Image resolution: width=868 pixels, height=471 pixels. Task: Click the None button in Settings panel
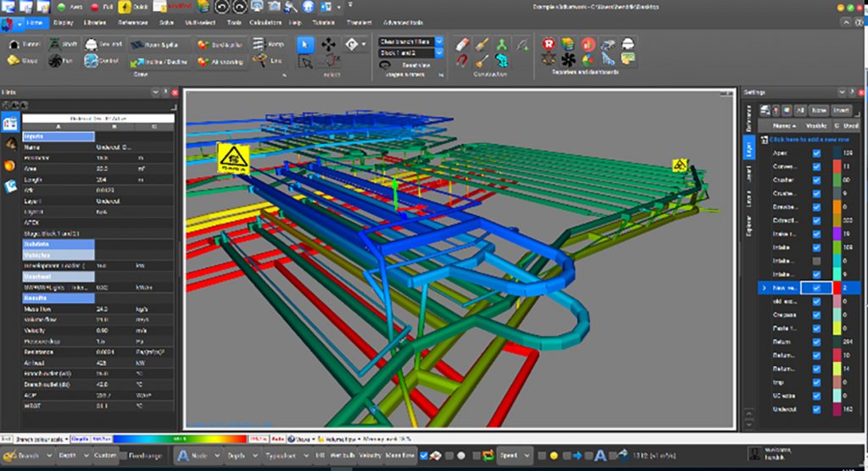click(x=818, y=110)
